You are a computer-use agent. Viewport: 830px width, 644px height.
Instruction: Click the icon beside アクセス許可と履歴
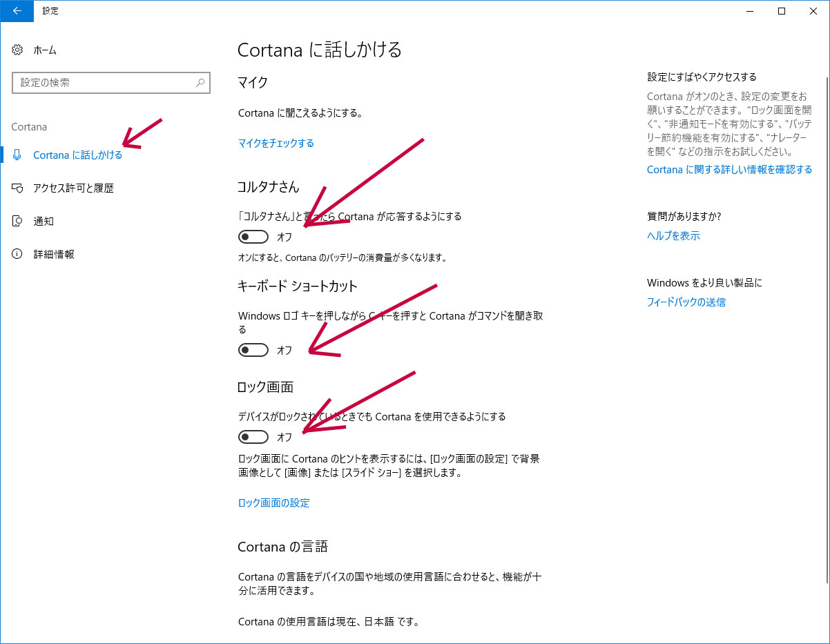(x=18, y=188)
